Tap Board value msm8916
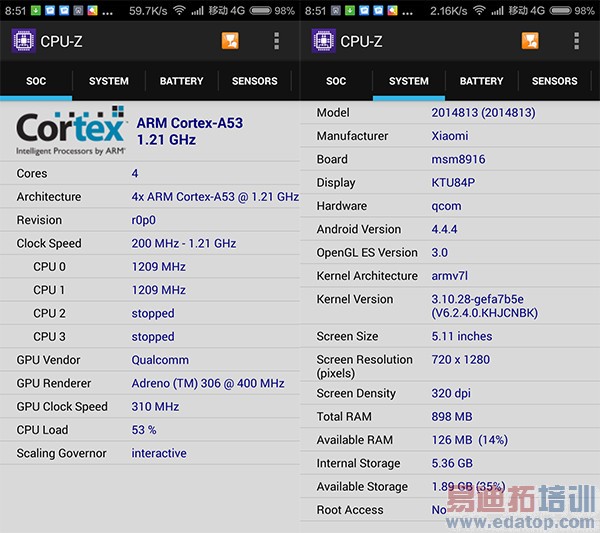The width and height of the screenshot is (600, 533). click(x=458, y=159)
